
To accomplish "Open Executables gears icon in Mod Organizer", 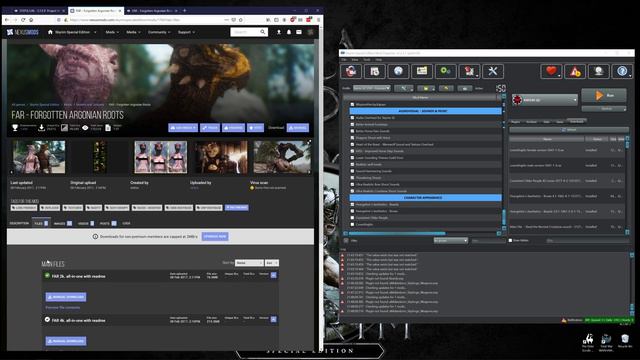I will tap(445, 71).
